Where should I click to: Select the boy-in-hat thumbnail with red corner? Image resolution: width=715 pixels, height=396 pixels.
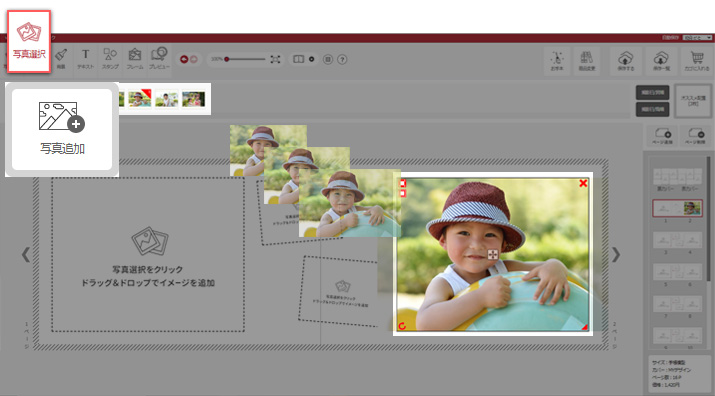click(x=140, y=99)
